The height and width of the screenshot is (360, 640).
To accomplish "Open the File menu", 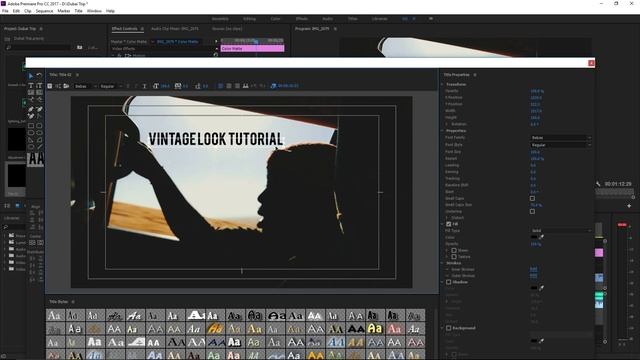I will point(5,11).
